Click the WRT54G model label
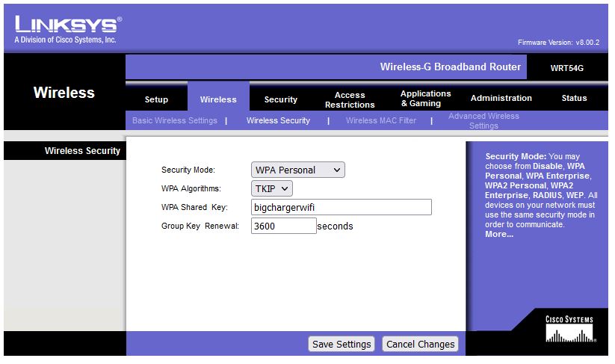Screen dimensions: 615x364 (566, 68)
